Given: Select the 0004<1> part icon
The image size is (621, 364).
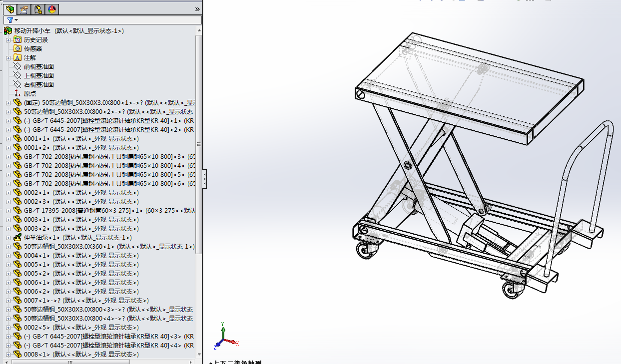Looking at the screenshot, I should point(17,256).
